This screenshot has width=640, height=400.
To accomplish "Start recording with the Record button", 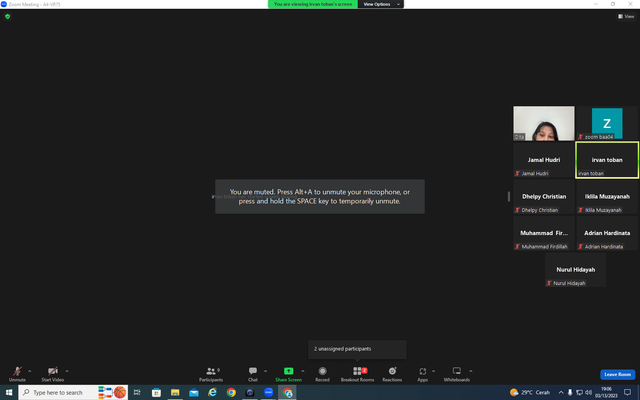I will pyautogui.click(x=322, y=373).
